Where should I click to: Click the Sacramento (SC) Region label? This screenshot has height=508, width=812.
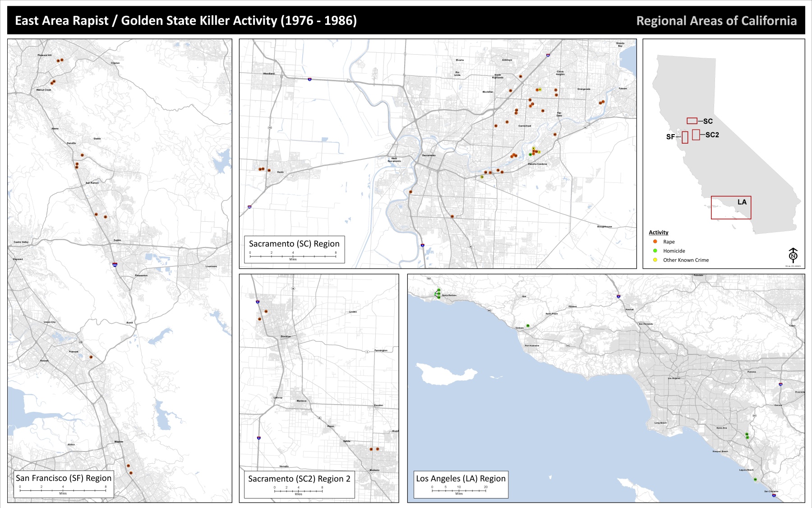point(294,244)
